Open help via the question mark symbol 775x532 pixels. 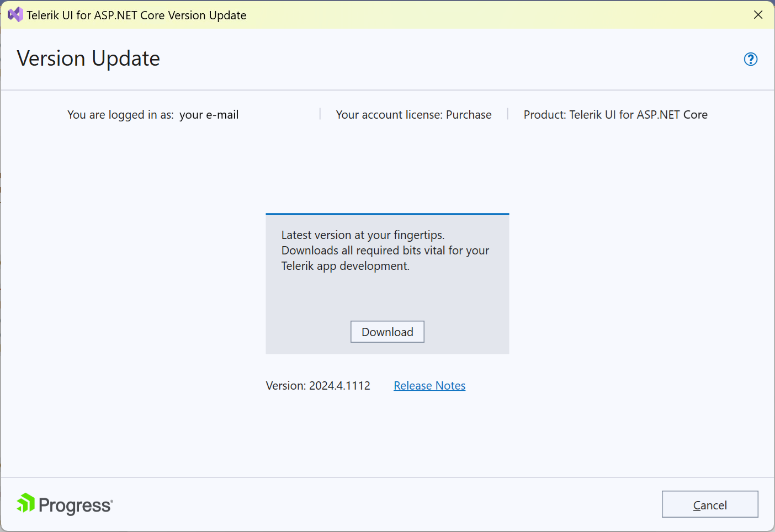point(751,59)
